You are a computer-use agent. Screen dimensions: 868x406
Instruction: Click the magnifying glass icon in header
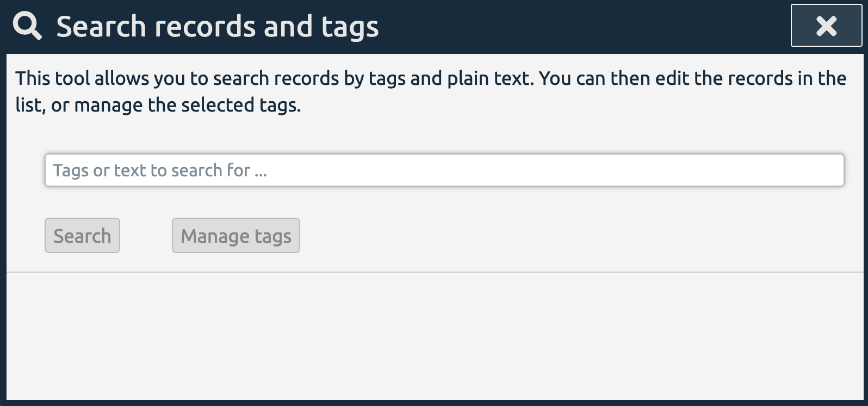point(27,26)
